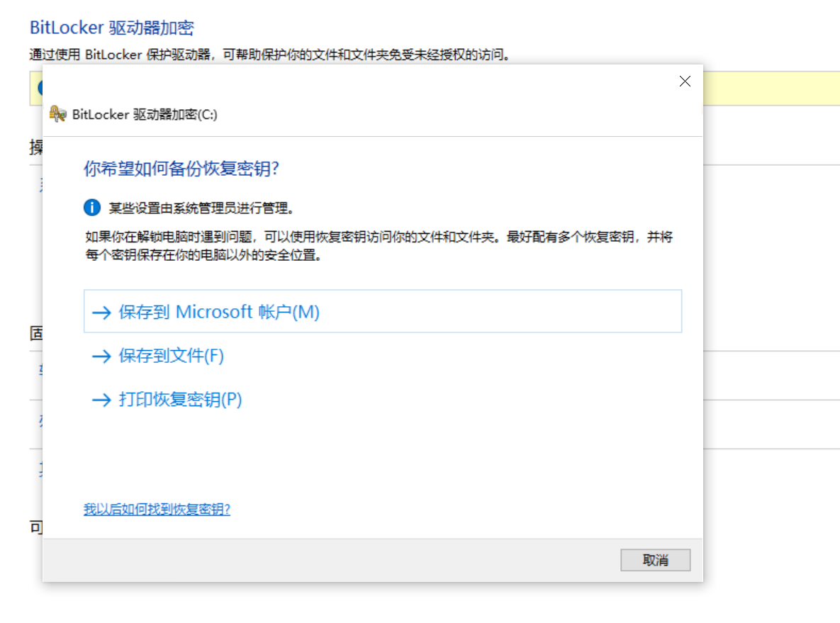This screenshot has width=840, height=623.
Task: Click the blue info icon beside administrator notice
Action: click(92, 207)
